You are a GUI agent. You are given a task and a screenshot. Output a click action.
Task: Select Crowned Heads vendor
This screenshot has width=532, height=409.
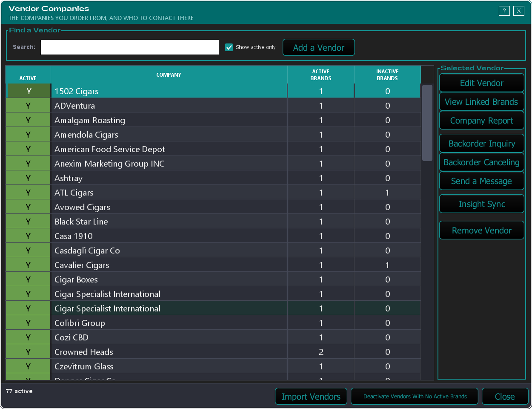213,352
